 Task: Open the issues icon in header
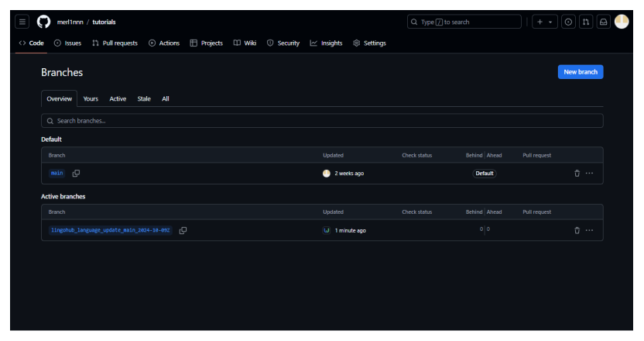[x=568, y=22]
